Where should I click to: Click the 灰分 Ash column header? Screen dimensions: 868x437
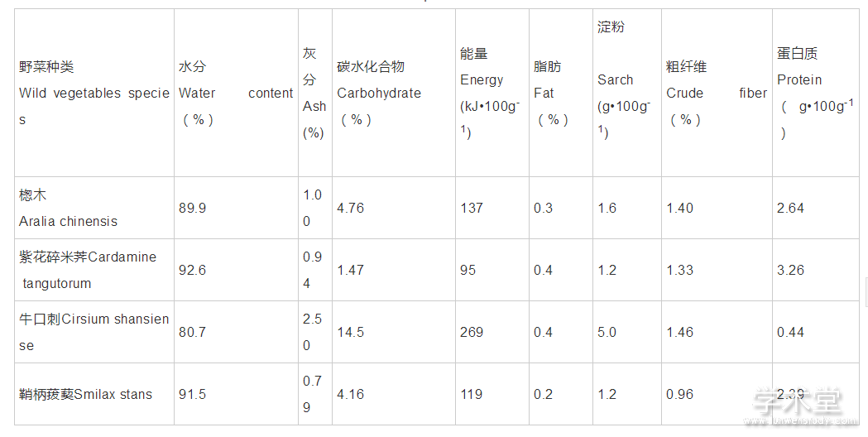315,93
